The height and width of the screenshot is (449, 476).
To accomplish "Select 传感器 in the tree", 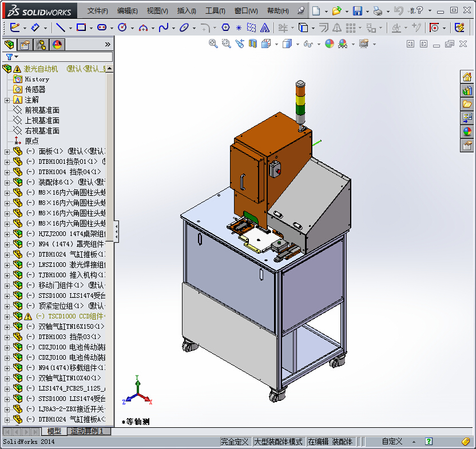I will [x=35, y=89].
